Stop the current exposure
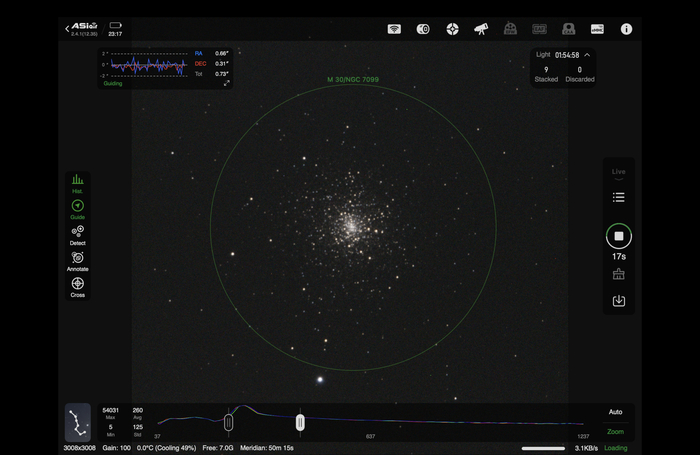Screen dimensions: 700x455 pyautogui.click(x=618, y=237)
